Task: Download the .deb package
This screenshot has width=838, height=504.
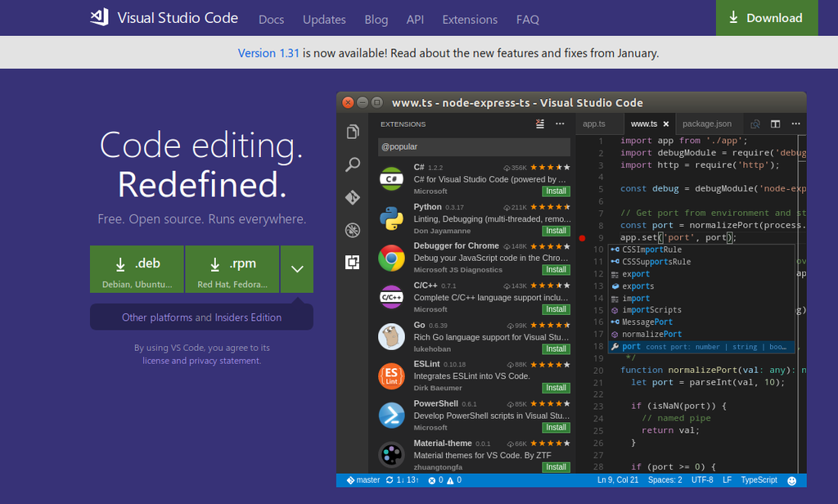Action: 137,269
